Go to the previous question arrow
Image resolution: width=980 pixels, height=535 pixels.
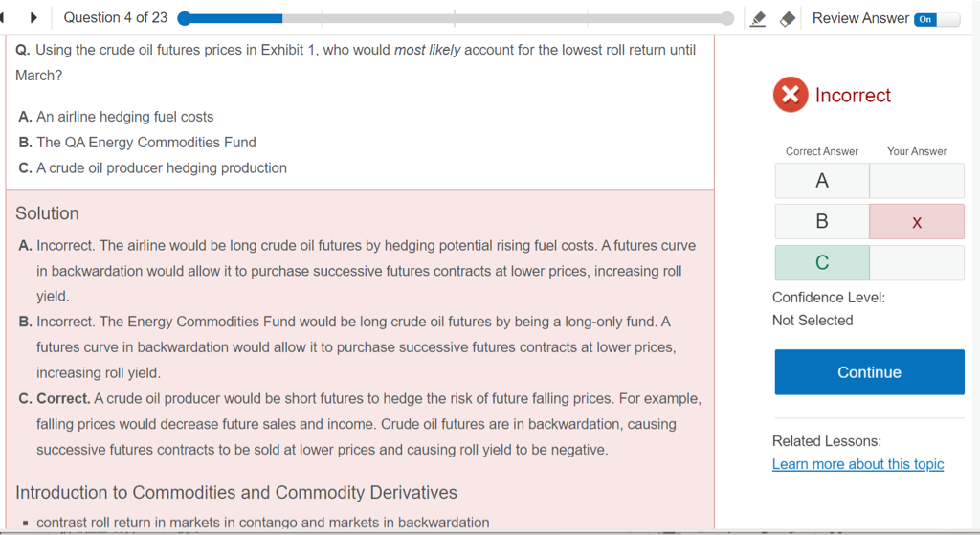[4, 18]
